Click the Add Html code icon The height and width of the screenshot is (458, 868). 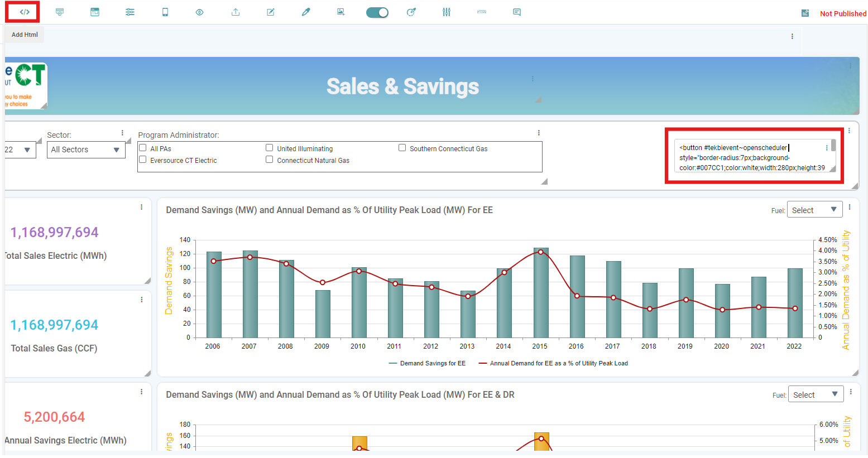[x=25, y=12]
